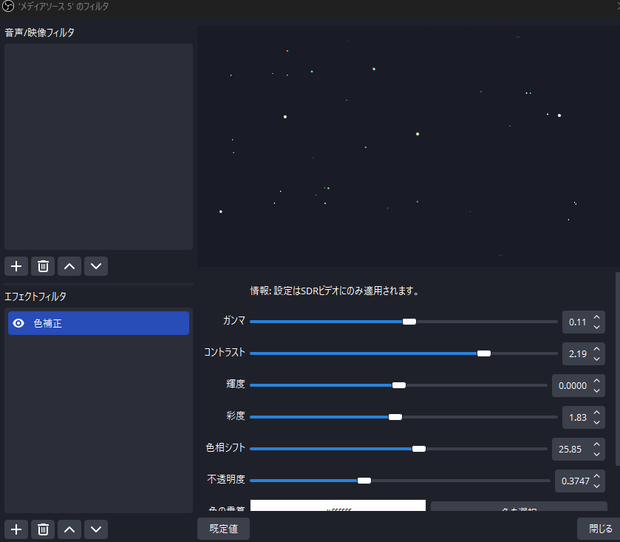
Task: Move effect filter up in the list
Action: [69, 529]
